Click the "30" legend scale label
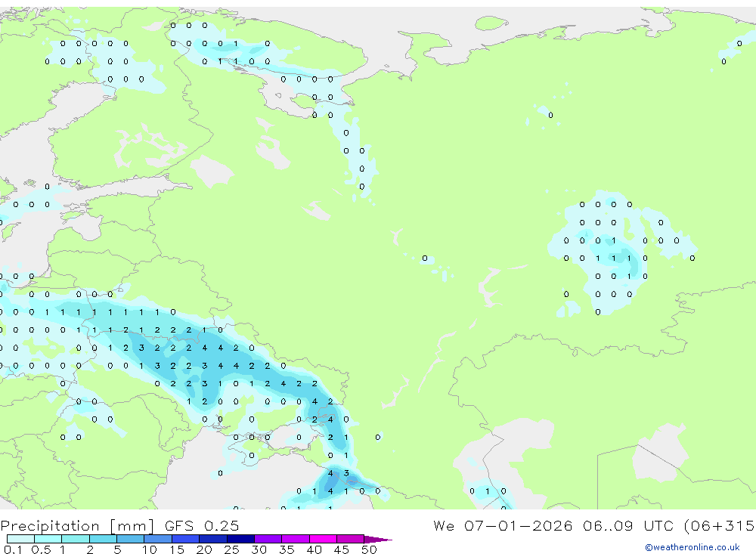 point(259,549)
